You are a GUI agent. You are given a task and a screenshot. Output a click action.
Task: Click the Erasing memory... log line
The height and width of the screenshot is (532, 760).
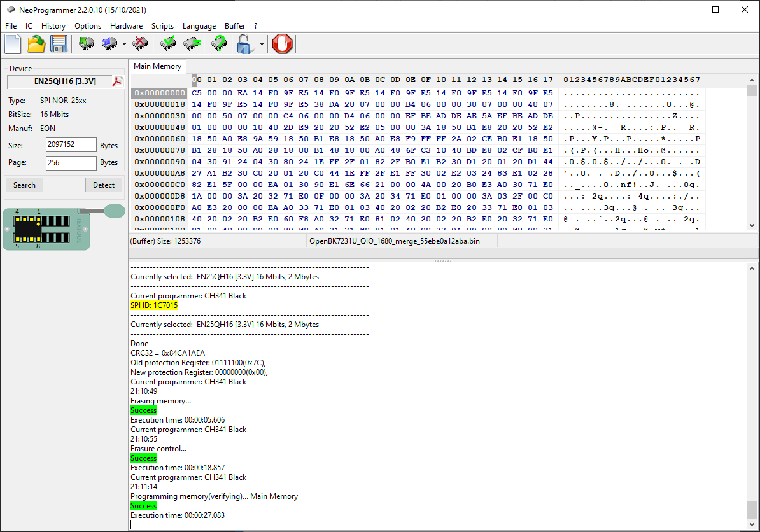(x=160, y=401)
